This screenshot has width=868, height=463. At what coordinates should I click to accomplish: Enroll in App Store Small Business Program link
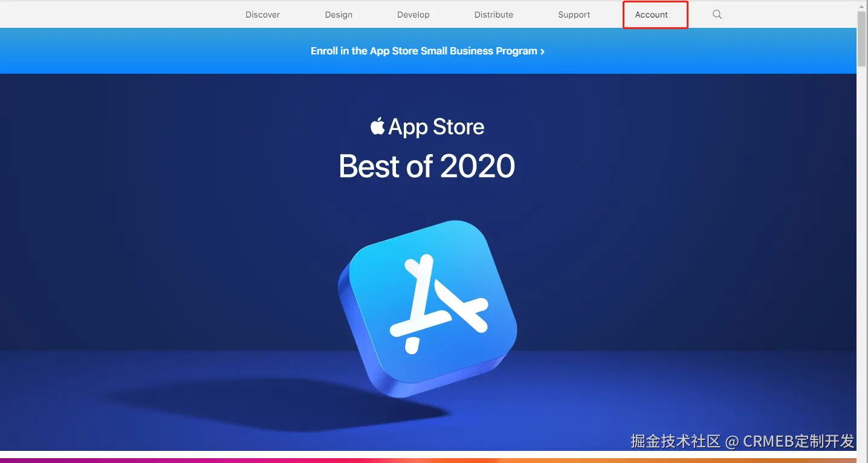(427, 51)
